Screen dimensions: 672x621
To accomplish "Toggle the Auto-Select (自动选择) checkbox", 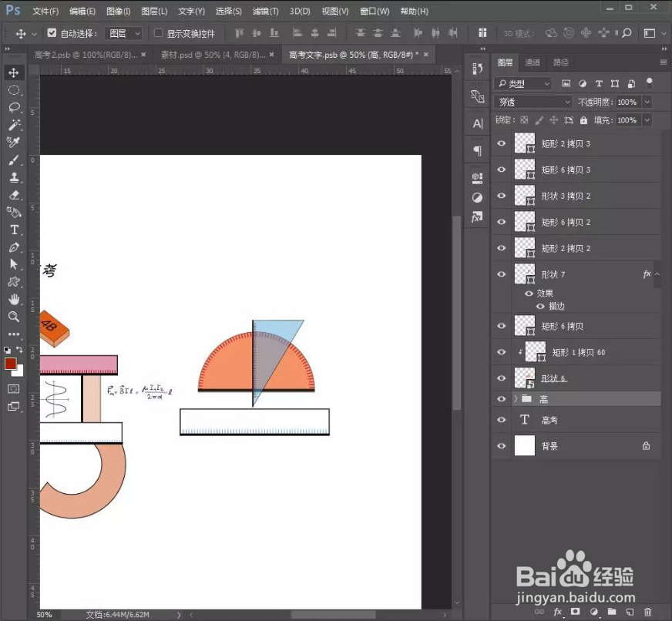I will pos(52,32).
